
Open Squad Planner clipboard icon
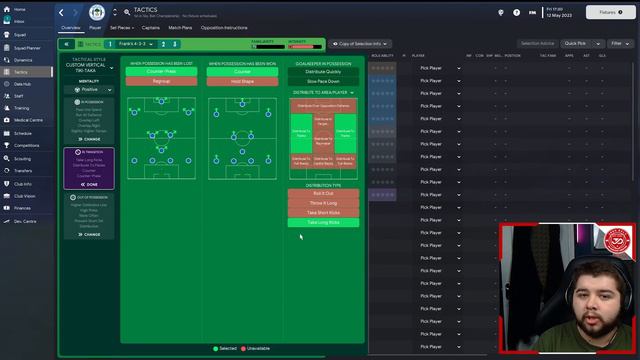(7, 48)
